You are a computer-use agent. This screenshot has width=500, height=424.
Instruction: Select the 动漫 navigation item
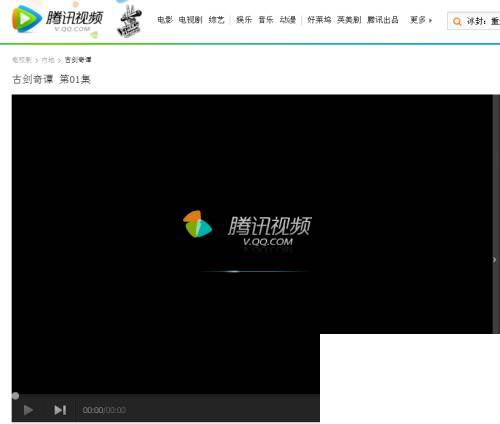pyautogui.click(x=288, y=20)
